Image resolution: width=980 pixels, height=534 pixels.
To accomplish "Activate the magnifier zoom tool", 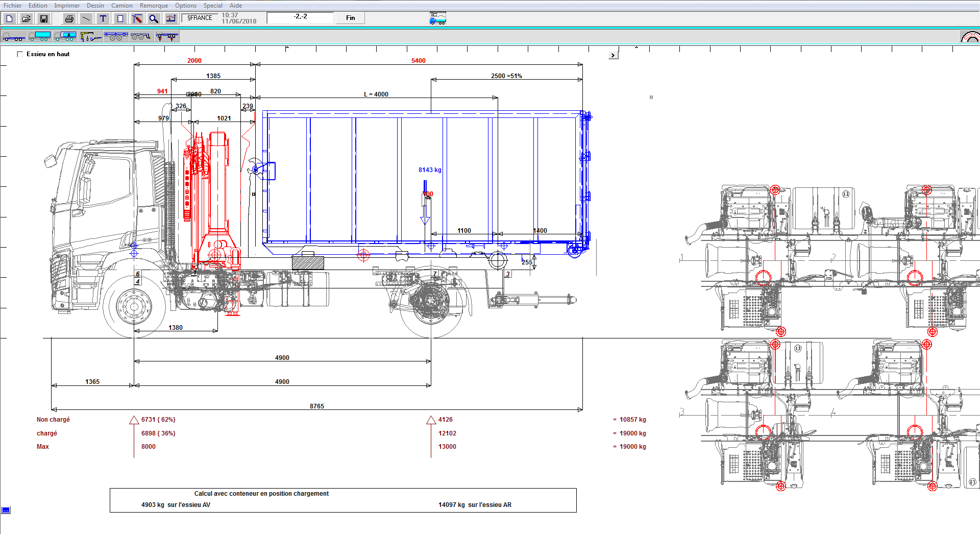I will click(x=154, y=18).
